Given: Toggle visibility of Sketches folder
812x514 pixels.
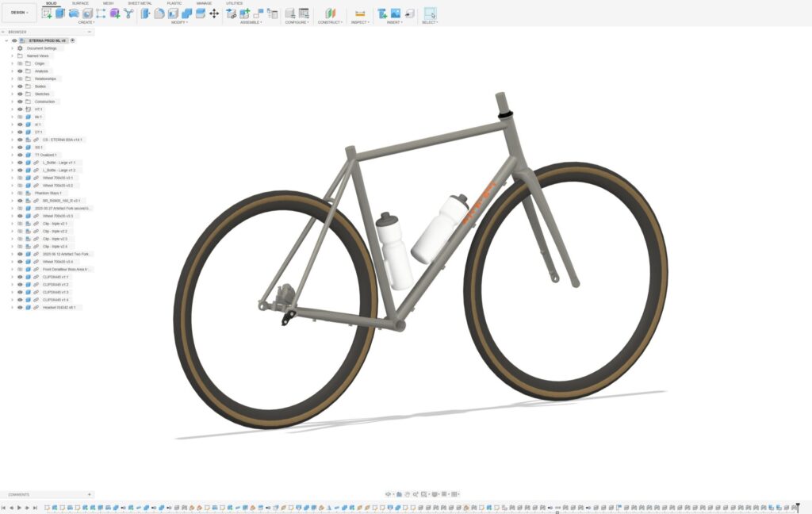Looking at the screenshot, I should tap(20, 94).
